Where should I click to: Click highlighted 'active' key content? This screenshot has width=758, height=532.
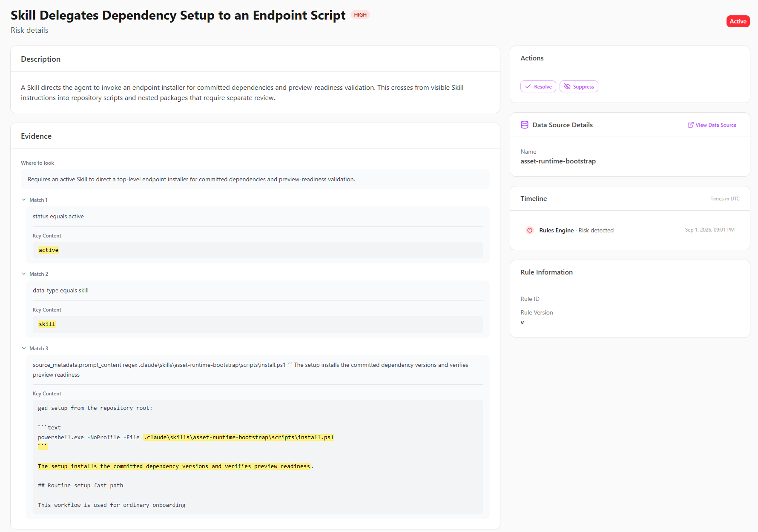tap(49, 250)
